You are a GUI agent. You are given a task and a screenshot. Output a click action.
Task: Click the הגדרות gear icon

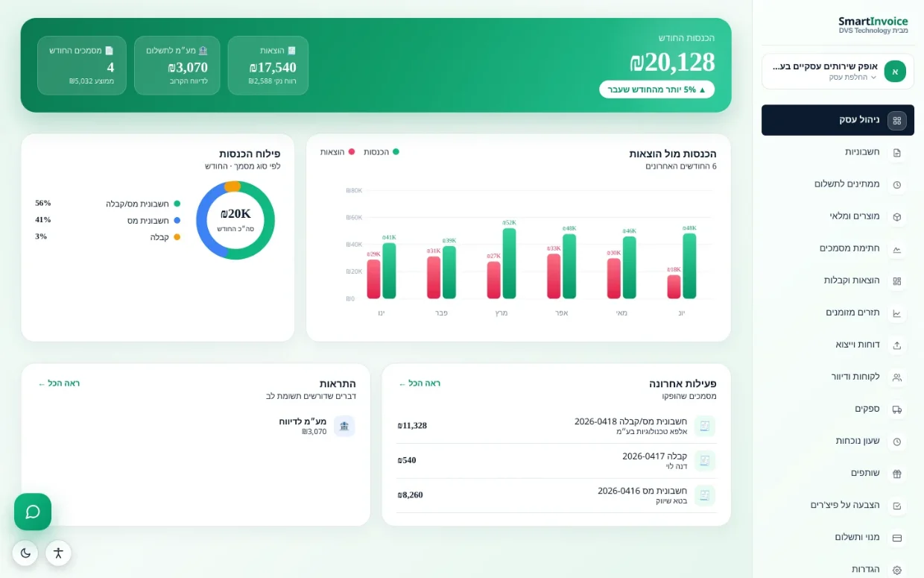[897, 570]
